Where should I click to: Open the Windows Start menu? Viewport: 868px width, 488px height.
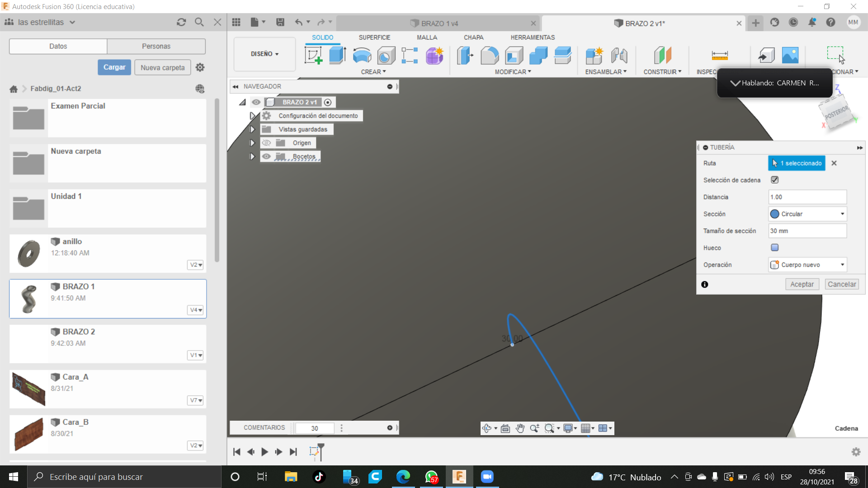tap(14, 477)
